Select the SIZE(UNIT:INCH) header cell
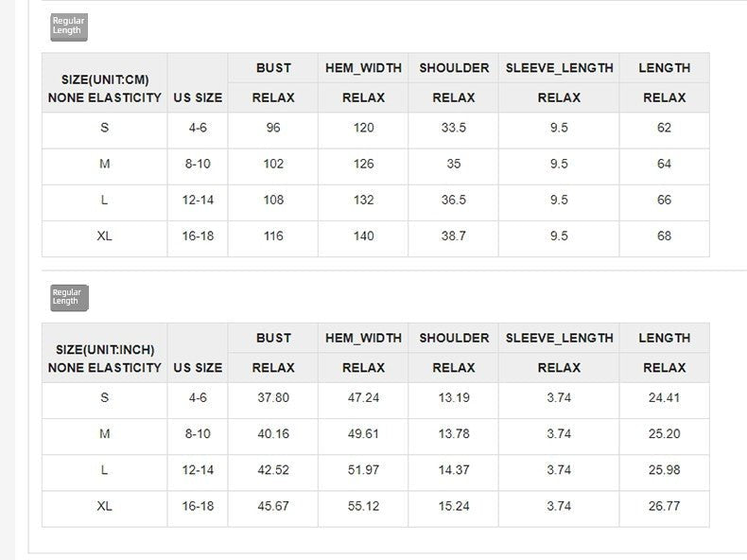 105,353
